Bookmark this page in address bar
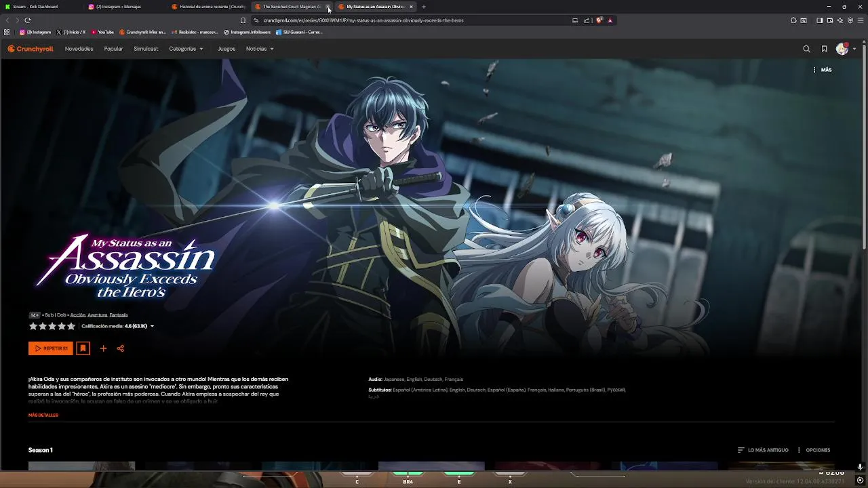 click(x=243, y=20)
